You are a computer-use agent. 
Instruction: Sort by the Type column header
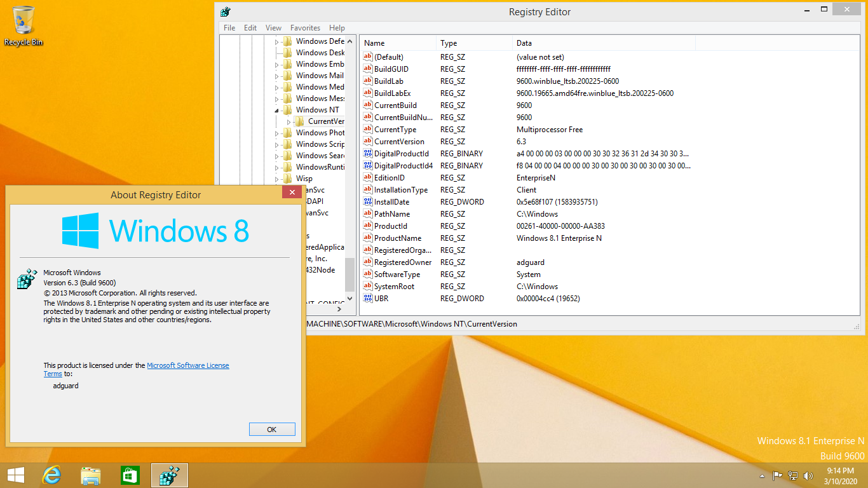point(475,43)
